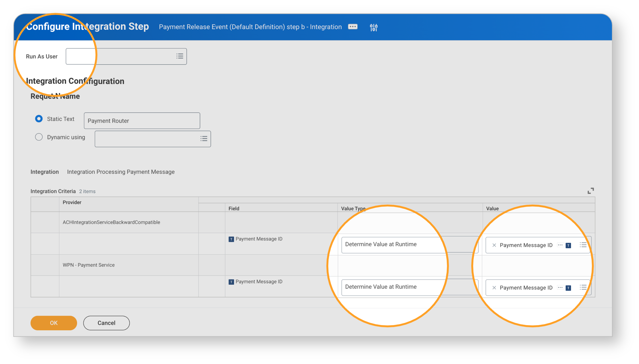Open WPN row Determine Value at Runtime dropdown
639x364 pixels.
pos(410,287)
